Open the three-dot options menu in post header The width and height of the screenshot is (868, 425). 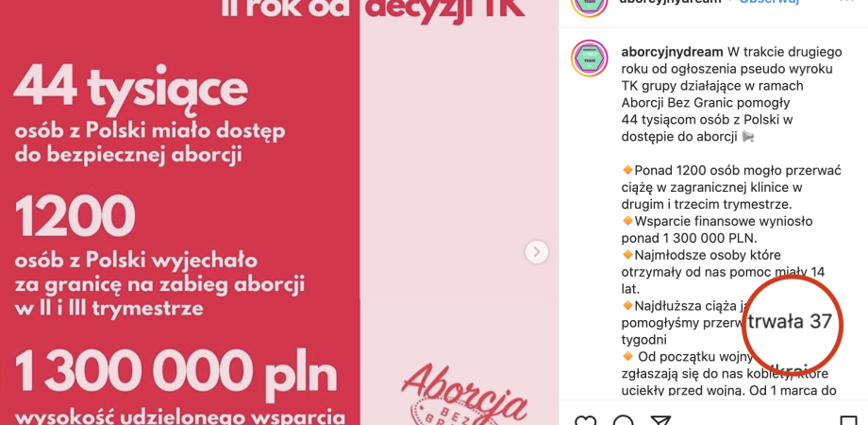point(847,2)
